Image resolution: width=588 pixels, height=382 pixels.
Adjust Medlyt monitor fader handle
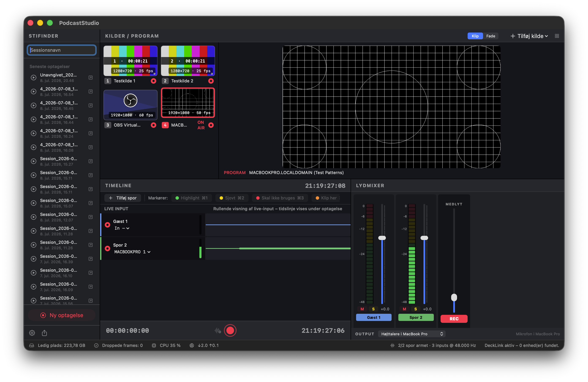[454, 297]
